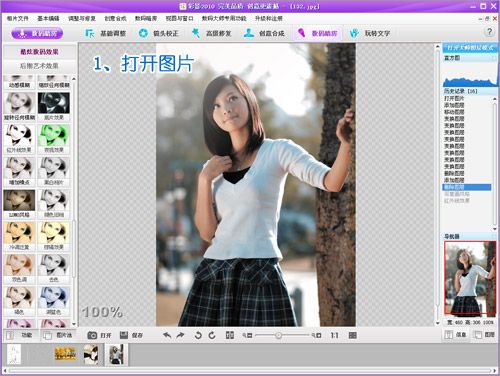Collapse the 直方图 histogram panel header
Image resolution: width=500 pixels, height=376 pixels.
[x=470, y=58]
